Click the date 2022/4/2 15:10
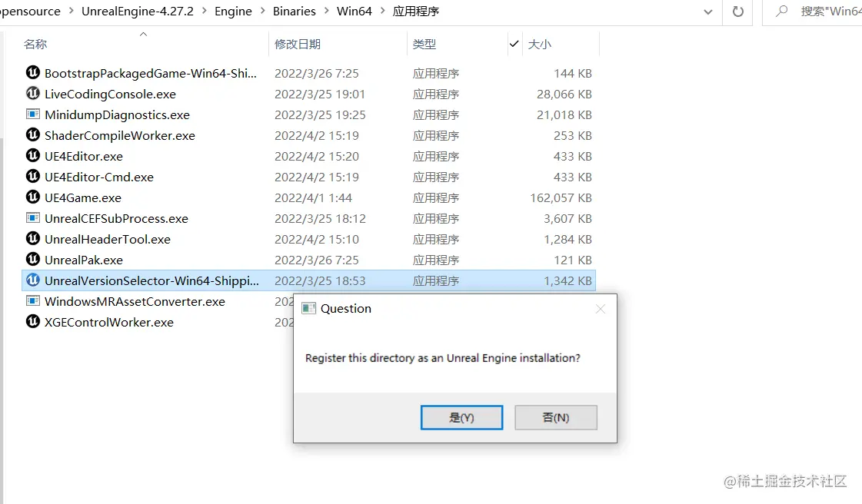 (x=317, y=240)
